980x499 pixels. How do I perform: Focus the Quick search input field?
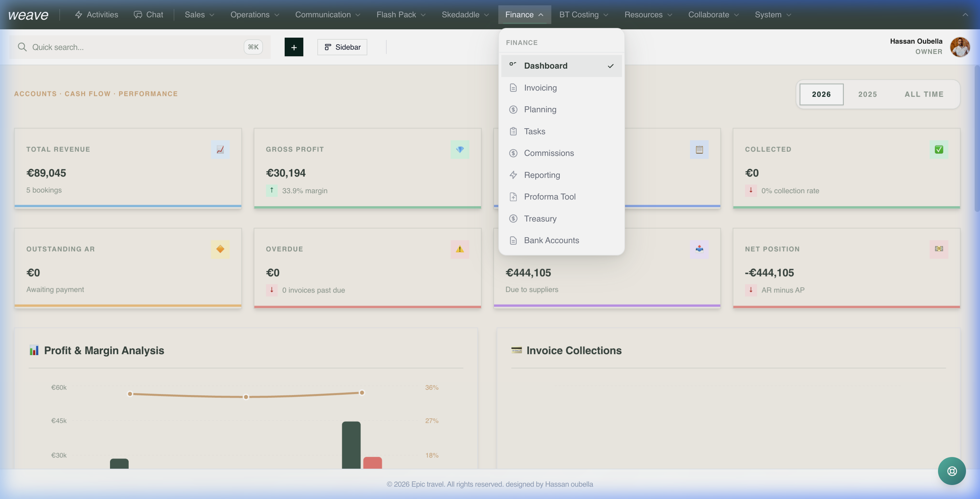pos(140,47)
